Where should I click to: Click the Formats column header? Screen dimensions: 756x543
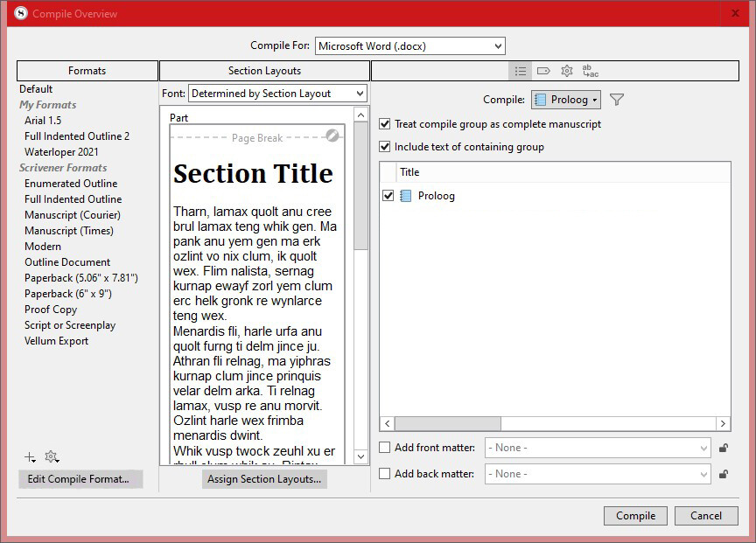tap(87, 71)
